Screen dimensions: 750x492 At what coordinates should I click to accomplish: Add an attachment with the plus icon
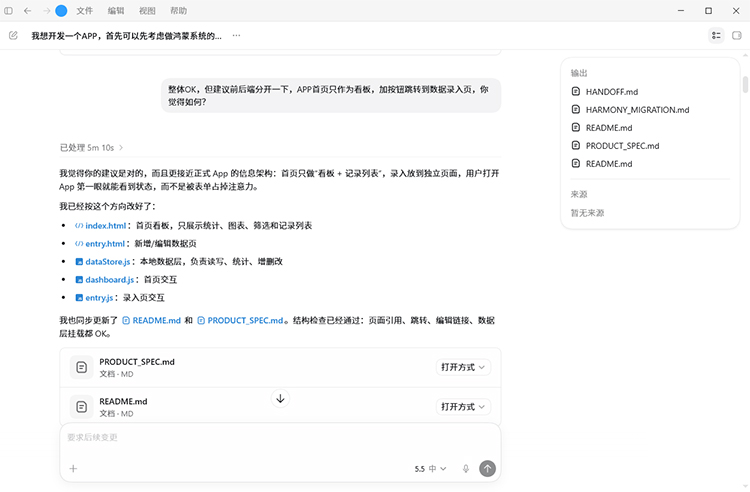pyautogui.click(x=73, y=469)
